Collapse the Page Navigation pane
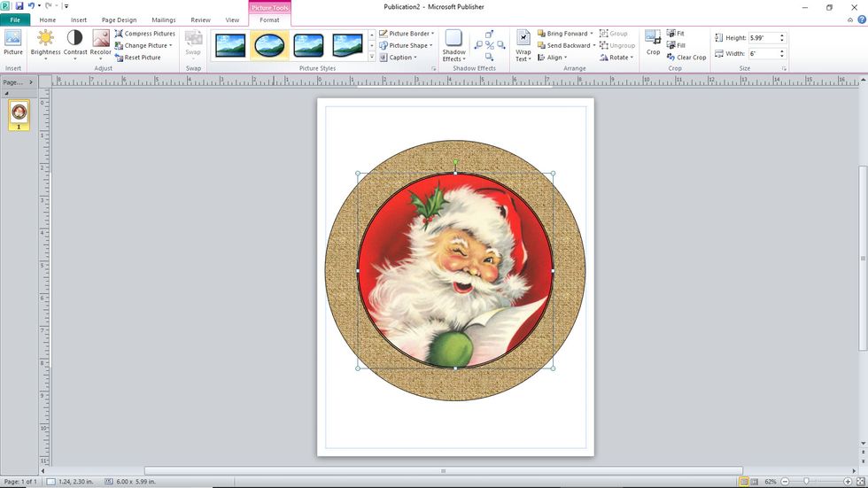 [31, 81]
